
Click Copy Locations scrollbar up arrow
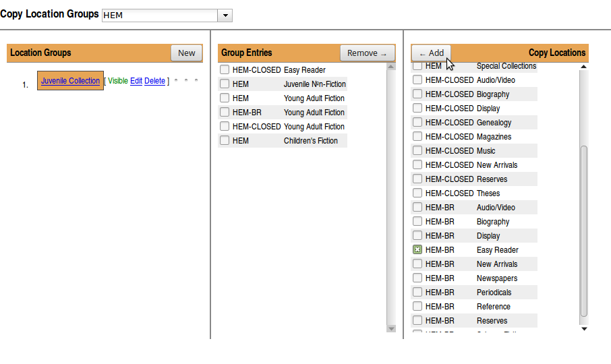tap(584, 67)
